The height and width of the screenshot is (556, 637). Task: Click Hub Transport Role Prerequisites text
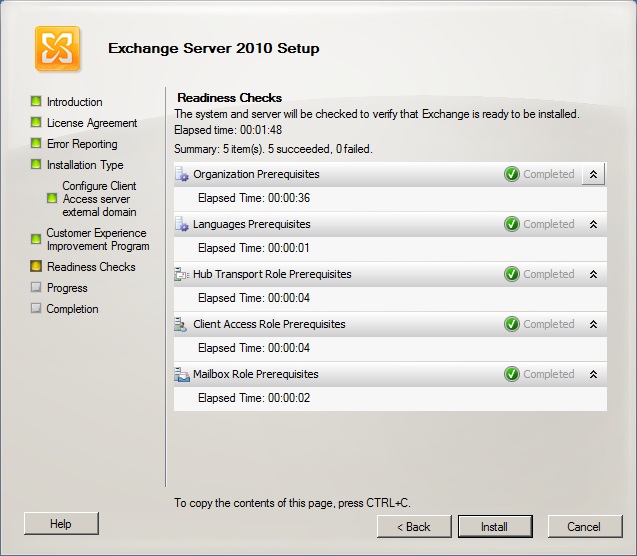pos(272,274)
